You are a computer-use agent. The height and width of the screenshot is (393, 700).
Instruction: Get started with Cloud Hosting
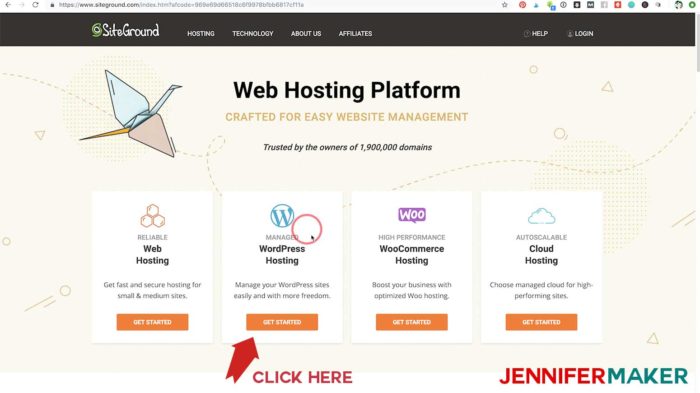(541, 322)
